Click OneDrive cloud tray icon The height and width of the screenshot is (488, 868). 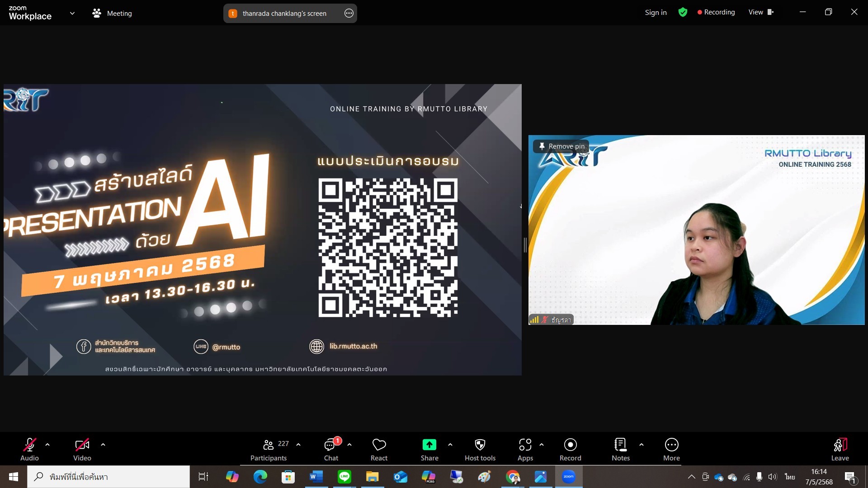point(719,477)
